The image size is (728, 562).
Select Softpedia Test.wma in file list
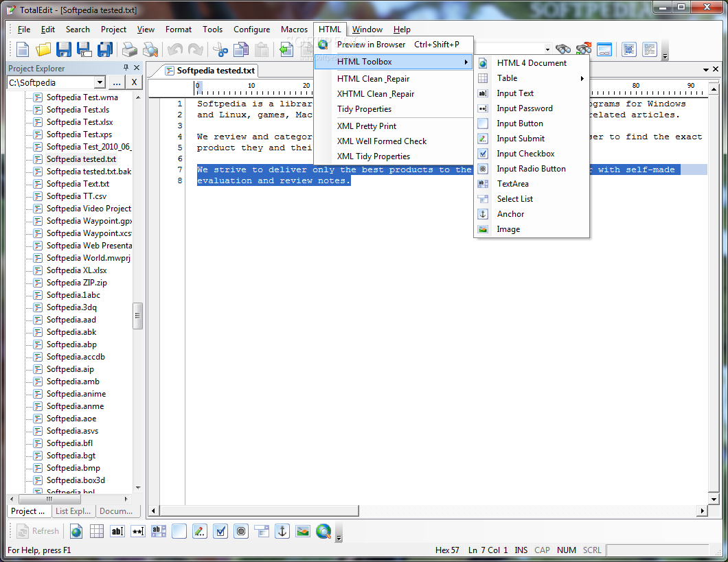click(82, 97)
